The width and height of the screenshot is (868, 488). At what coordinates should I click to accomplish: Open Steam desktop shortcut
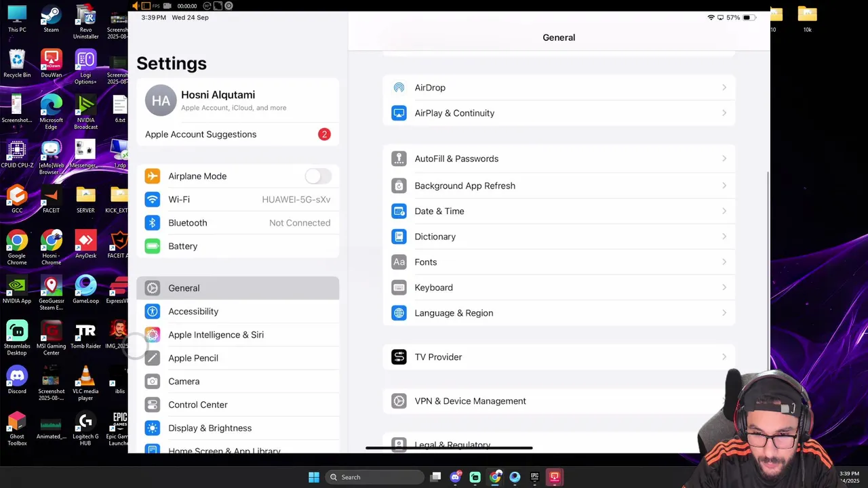(51, 19)
